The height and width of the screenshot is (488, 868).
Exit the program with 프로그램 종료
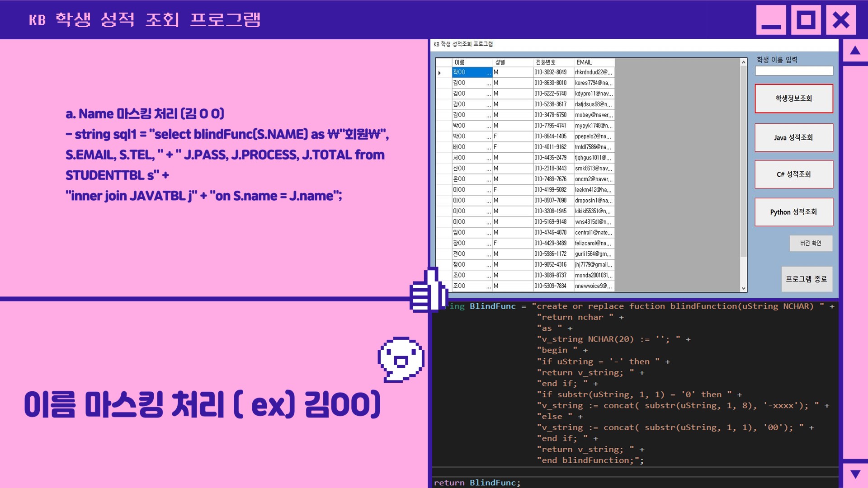point(807,279)
